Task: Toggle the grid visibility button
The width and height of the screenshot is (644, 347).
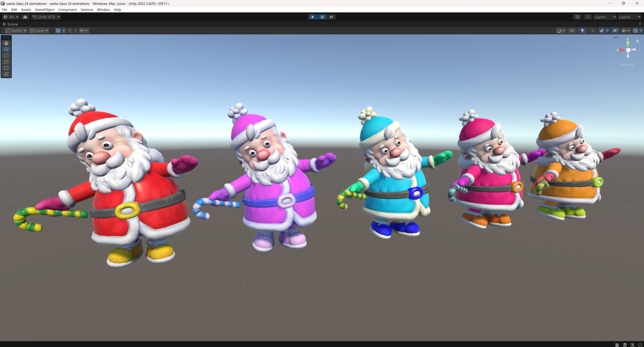Action: pos(58,31)
